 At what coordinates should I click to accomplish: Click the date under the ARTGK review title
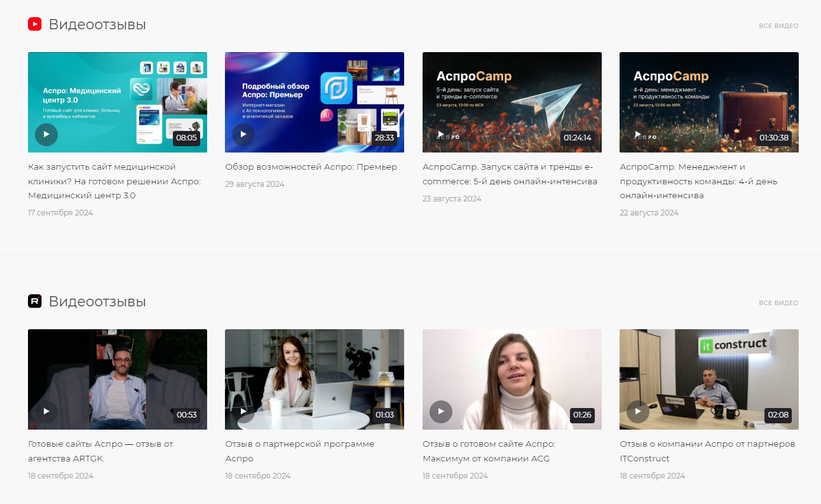click(x=60, y=476)
